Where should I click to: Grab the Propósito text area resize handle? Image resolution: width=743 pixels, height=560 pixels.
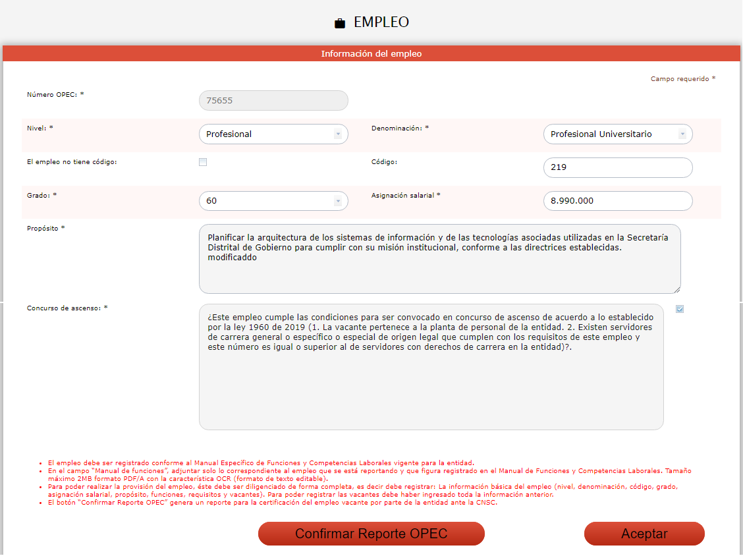pos(676,289)
